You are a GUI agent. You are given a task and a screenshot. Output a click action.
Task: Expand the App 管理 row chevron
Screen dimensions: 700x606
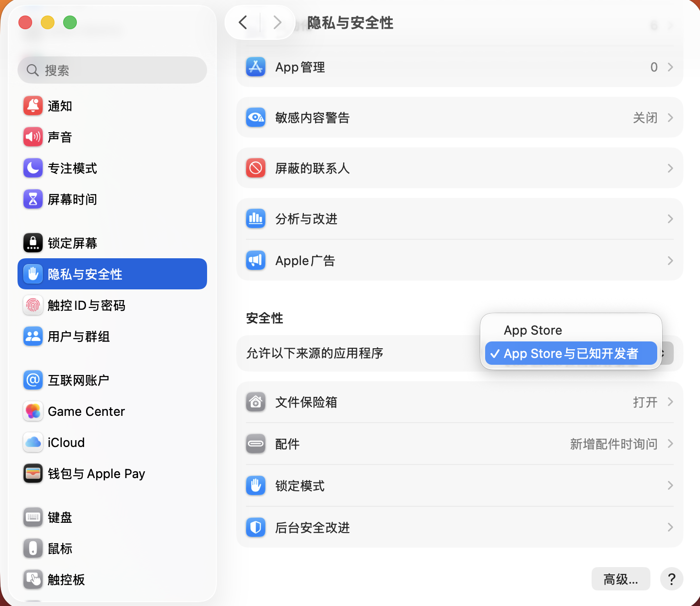(670, 67)
